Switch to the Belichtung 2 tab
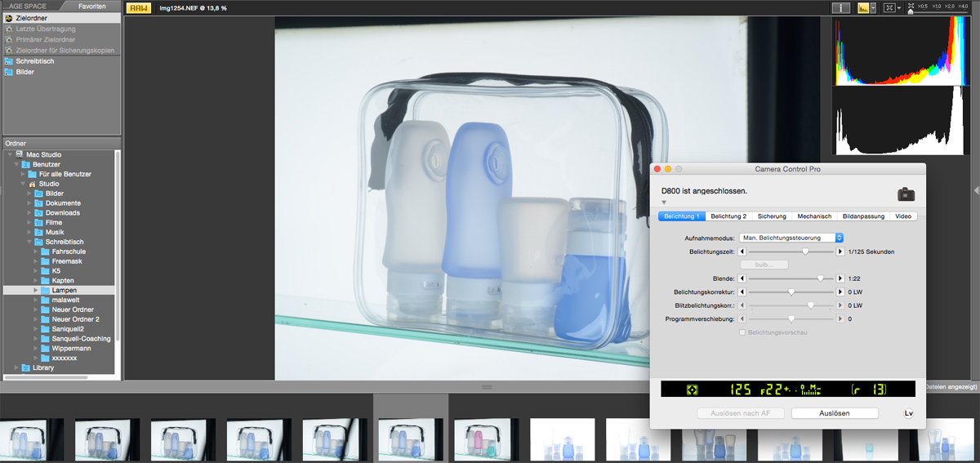 [x=728, y=216]
